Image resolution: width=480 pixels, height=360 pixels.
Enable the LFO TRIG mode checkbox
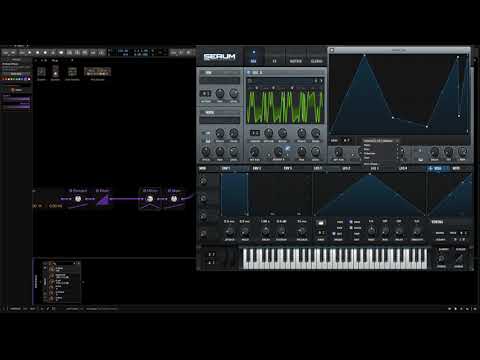point(334,222)
